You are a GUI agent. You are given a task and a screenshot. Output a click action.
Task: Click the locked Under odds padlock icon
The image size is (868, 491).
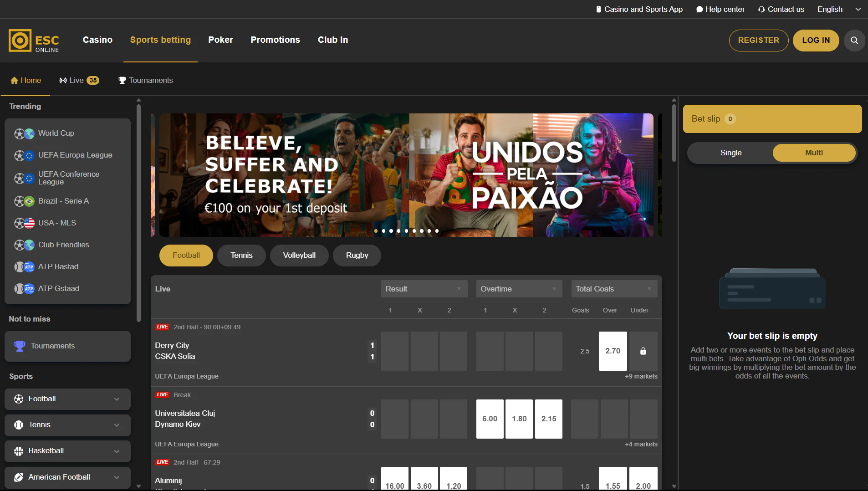tap(643, 351)
